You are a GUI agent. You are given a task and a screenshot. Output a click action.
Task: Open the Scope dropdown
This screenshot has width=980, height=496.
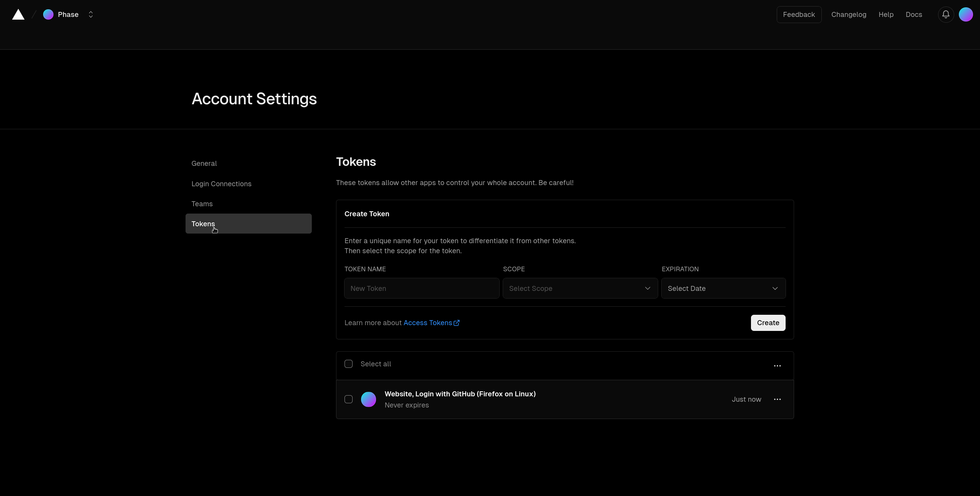tap(580, 288)
